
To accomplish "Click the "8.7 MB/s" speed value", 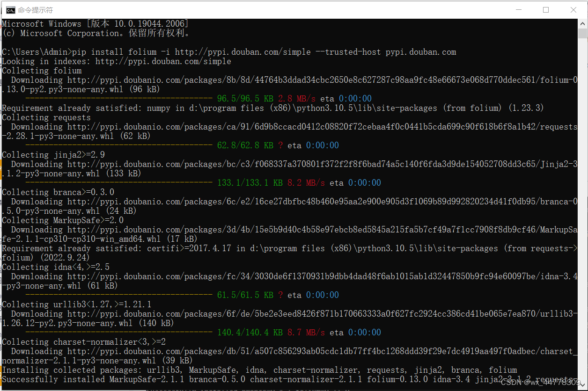I will (x=306, y=333).
